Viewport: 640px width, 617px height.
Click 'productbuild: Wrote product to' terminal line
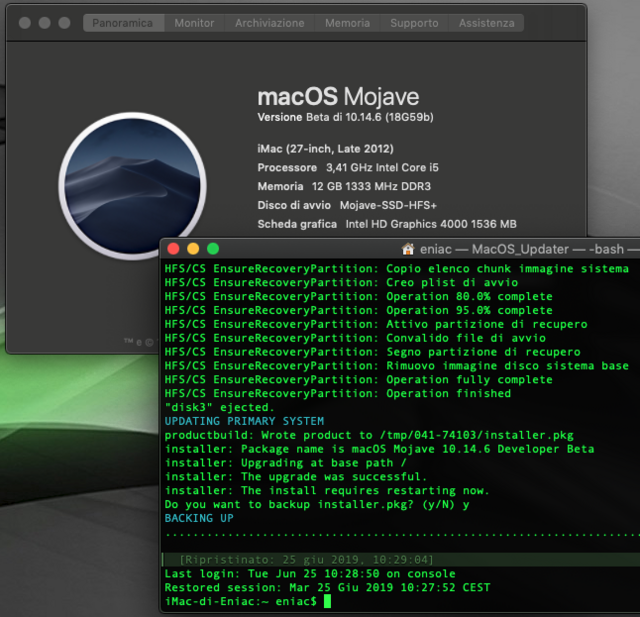(x=369, y=435)
